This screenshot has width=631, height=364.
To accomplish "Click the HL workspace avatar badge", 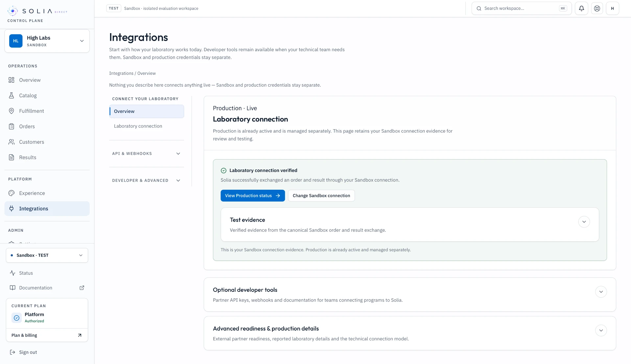I will pos(16,41).
